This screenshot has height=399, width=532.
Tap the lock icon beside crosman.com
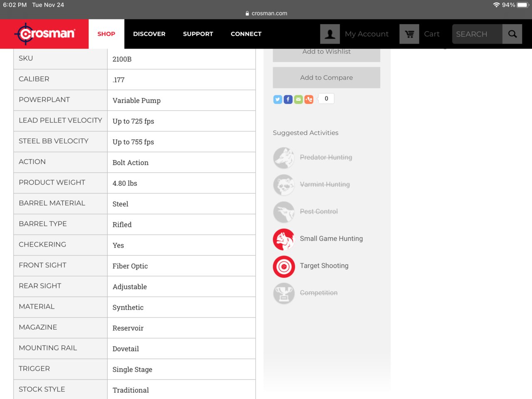pyautogui.click(x=247, y=13)
